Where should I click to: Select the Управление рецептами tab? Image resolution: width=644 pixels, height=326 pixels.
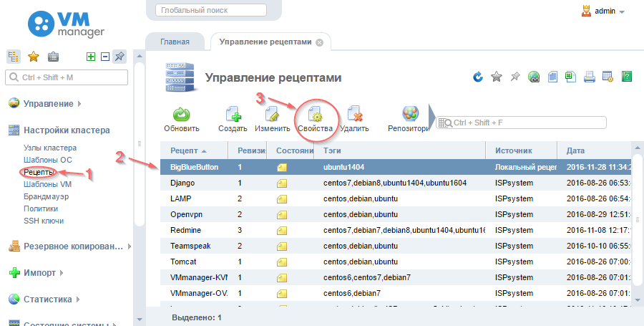[x=265, y=42]
